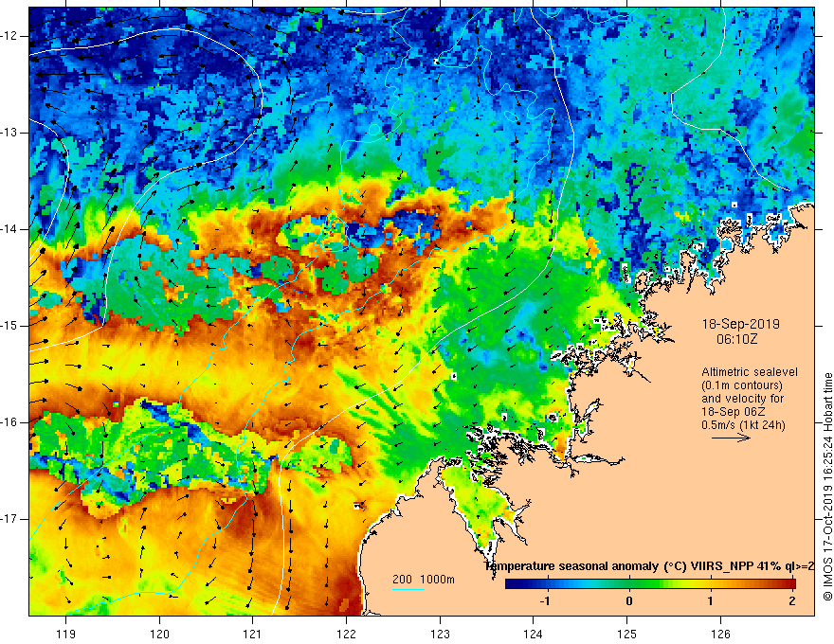This screenshot has height=644, width=834.
Task: Click the latitude axis label -12
Action: [9, 36]
